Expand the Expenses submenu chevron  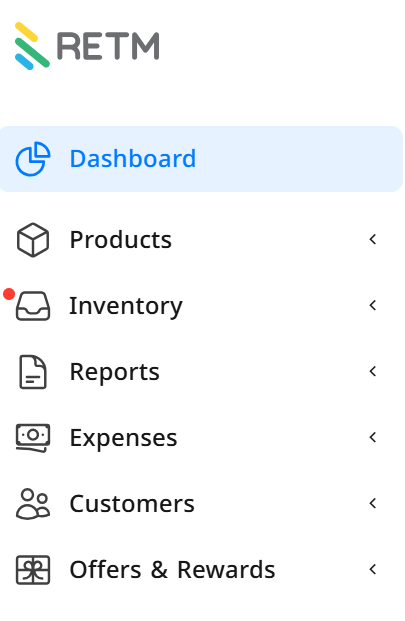click(x=373, y=437)
